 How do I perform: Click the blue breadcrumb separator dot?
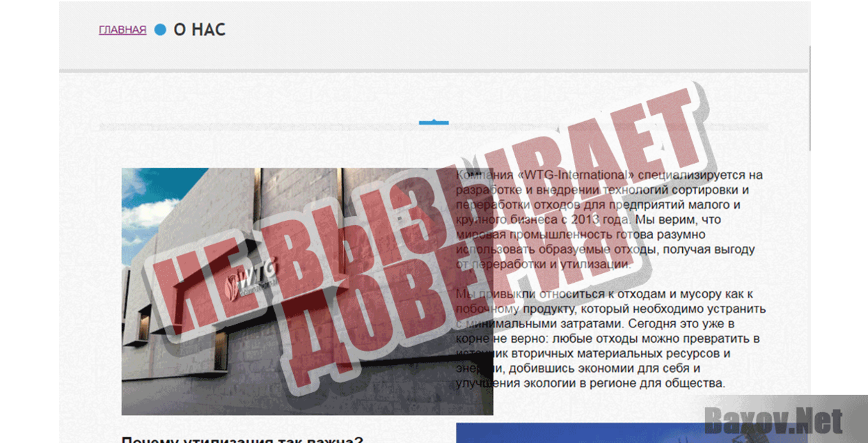point(160,30)
